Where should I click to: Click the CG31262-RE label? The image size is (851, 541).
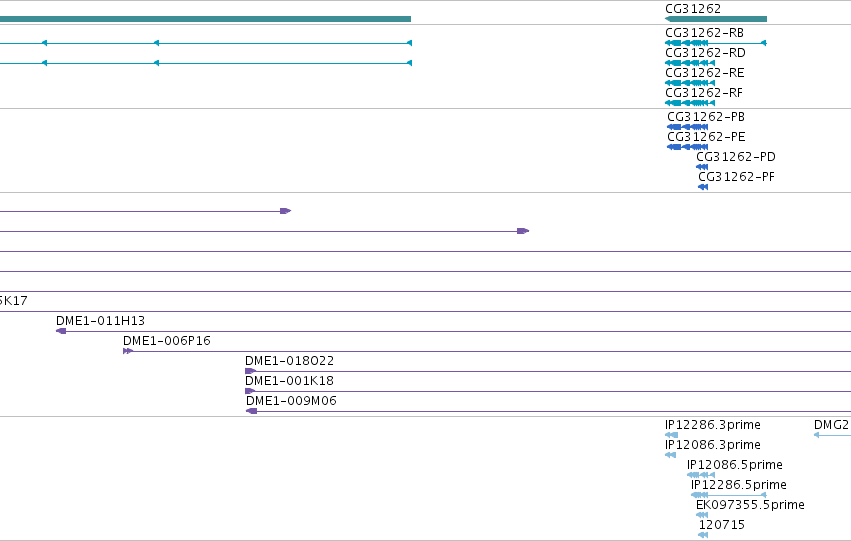[x=705, y=73]
